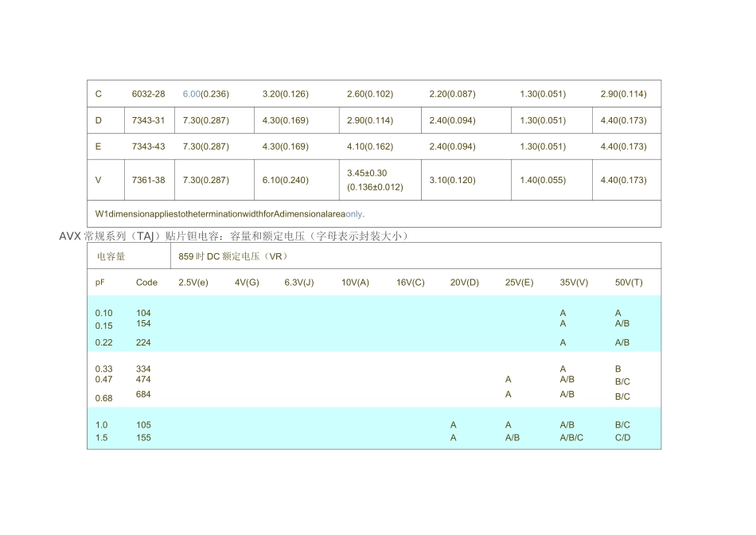The image size is (756, 535).
Task: Click the lone B in the 50V(T) column
Action: pyautogui.click(x=618, y=369)
